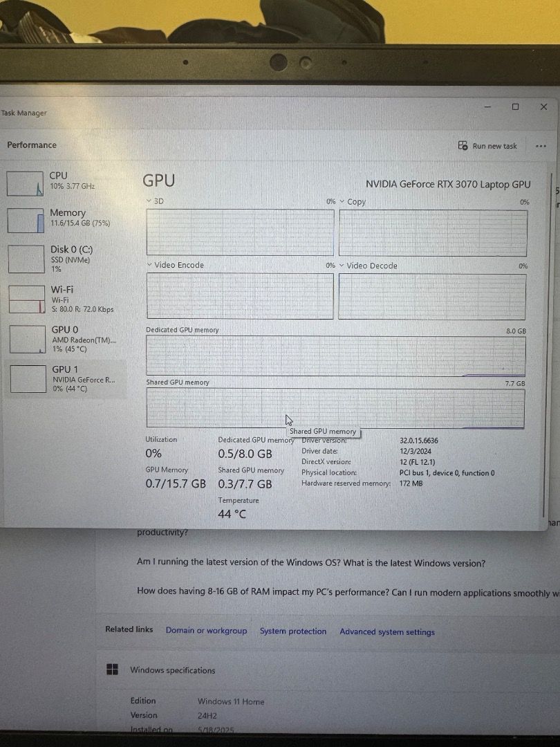560x747 pixels.
Task: Click the 44 °C temperature value
Action: [232, 514]
